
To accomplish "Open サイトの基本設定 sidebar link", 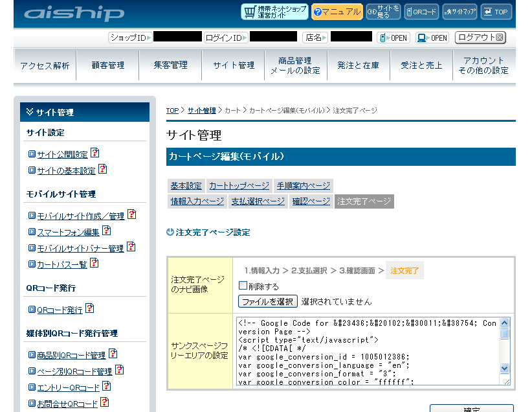I will tap(66, 170).
